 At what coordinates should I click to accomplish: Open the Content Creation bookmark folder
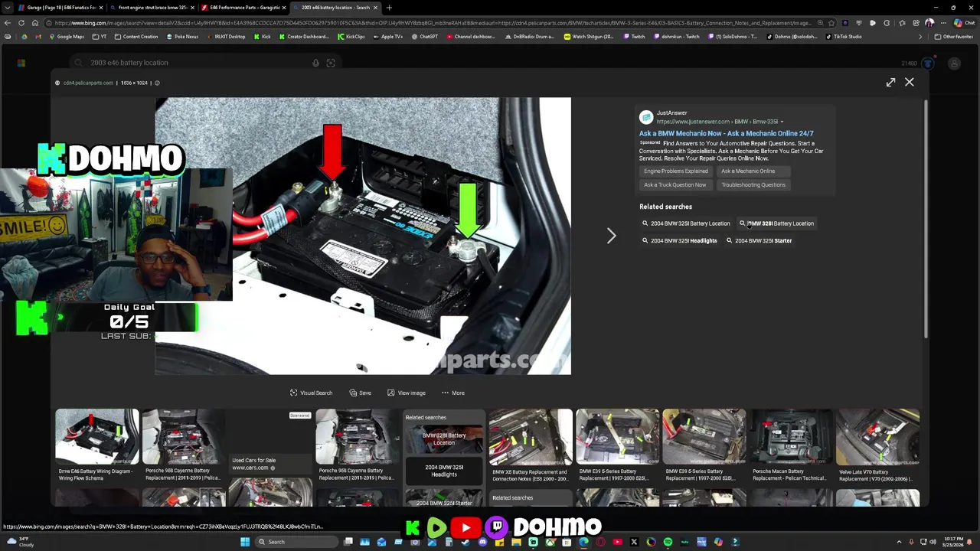point(136,37)
